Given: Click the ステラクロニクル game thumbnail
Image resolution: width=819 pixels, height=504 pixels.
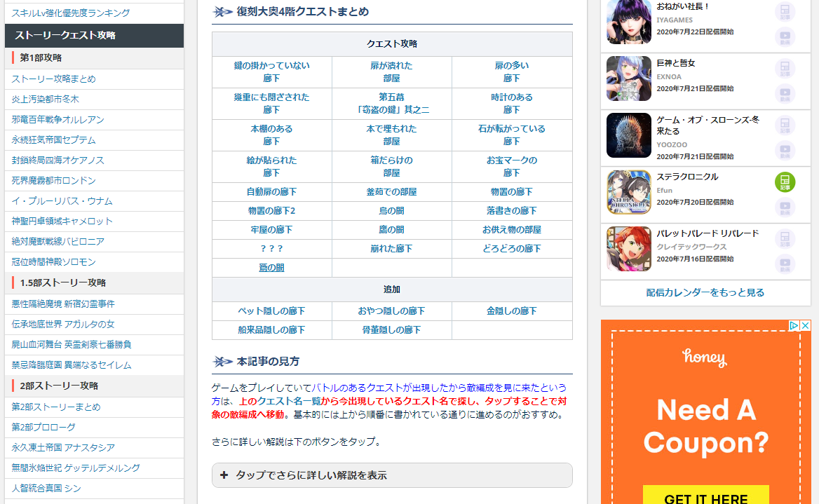Looking at the screenshot, I should [x=628, y=192].
